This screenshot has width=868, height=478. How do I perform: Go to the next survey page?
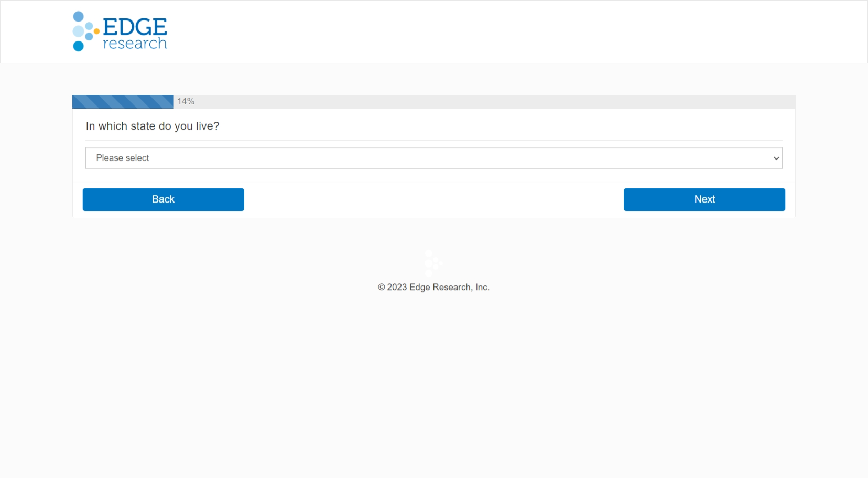pyautogui.click(x=704, y=199)
